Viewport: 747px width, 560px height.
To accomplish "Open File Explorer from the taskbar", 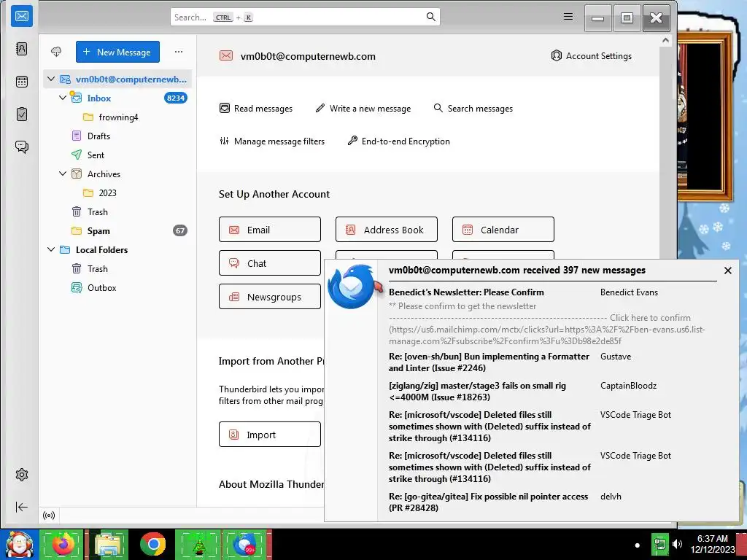I will [108, 544].
